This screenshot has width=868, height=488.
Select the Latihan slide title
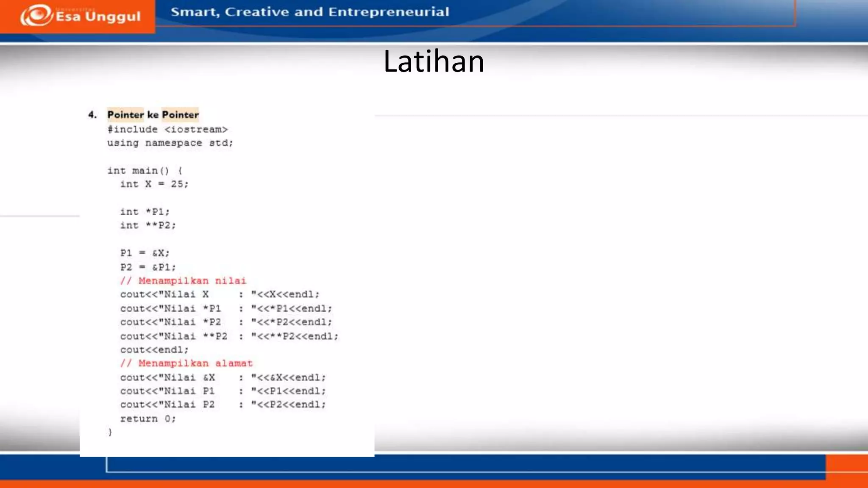[x=434, y=61]
